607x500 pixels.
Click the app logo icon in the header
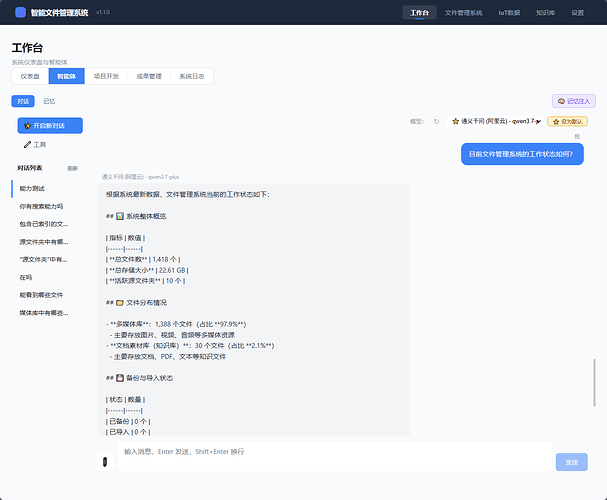[x=21, y=12]
